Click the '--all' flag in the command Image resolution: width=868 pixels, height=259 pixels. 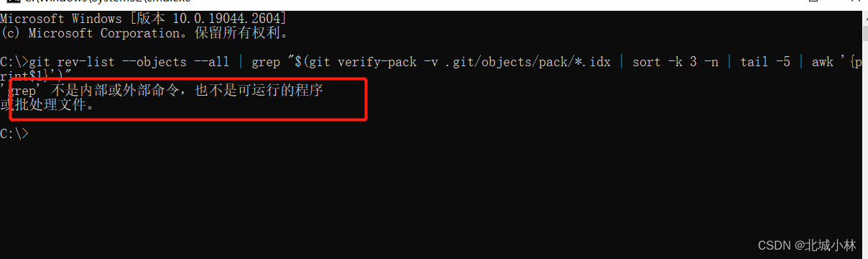pos(212,62)
